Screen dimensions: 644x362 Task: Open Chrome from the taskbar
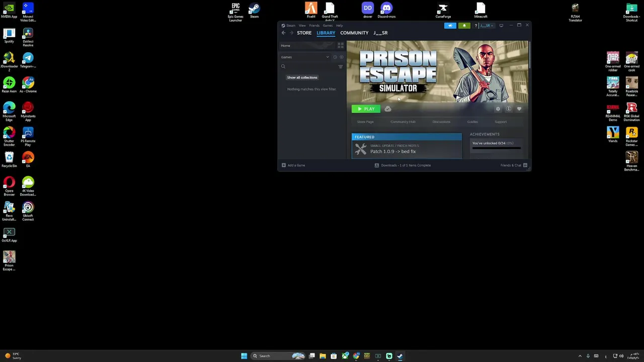click(356, 356)
